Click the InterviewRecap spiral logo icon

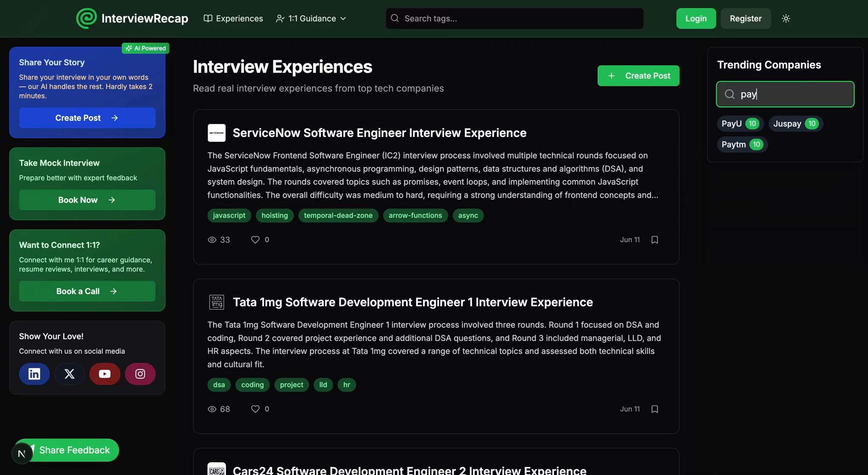[x=86, y=18]
